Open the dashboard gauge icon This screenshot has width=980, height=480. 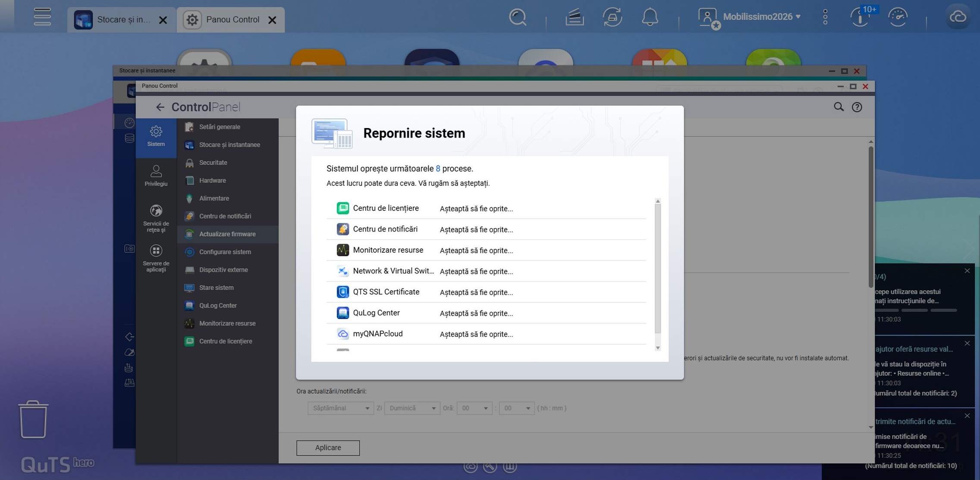pos(898,17)
